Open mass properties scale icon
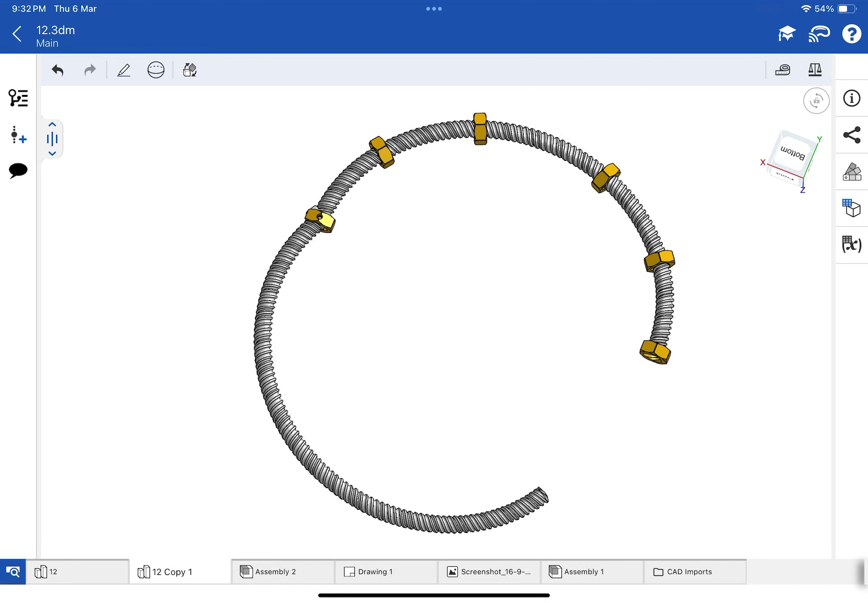The width and height of the screenshot is (868, 603). pyautogui.click(x=815, y=70)
